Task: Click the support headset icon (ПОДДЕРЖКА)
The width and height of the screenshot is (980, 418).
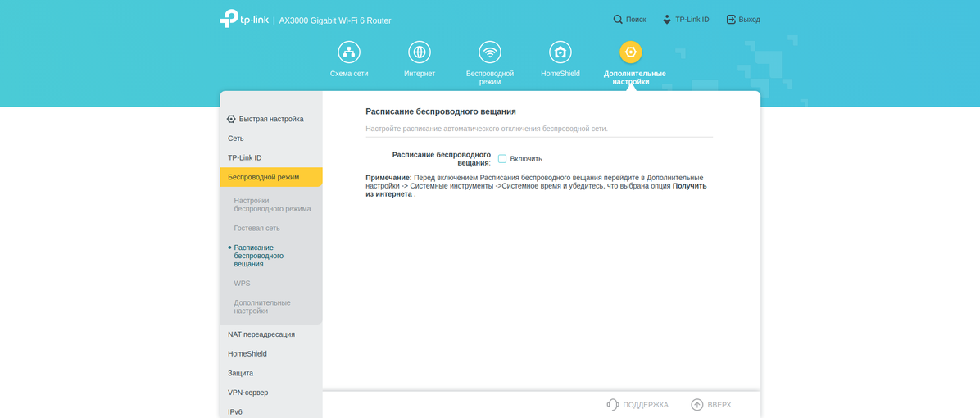Action: (613, 404)
